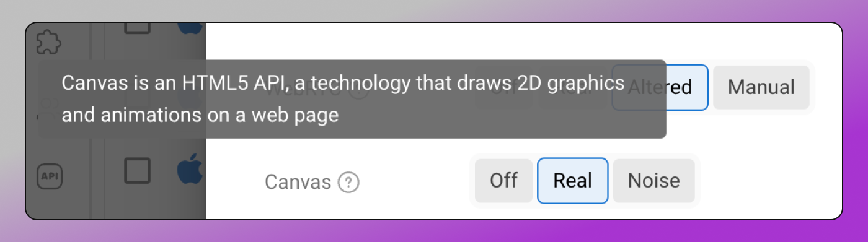Click the API sidebar icon
Viewport: 868px width, 242px height.
50,176
